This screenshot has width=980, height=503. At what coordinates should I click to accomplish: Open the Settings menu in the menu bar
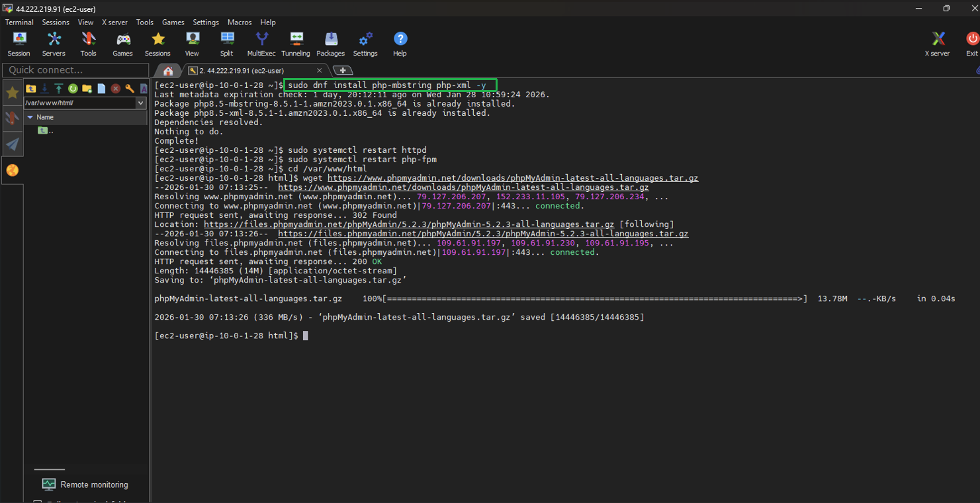205,22
